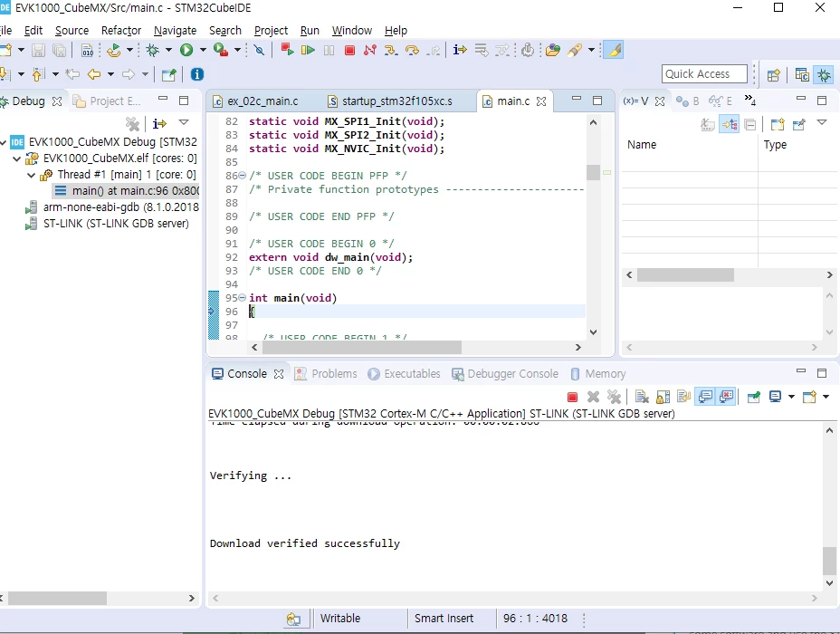Screen dimensions: 840x634
Task: Toggle Show Console When Standard Out Changes
Action: point(705,397)
